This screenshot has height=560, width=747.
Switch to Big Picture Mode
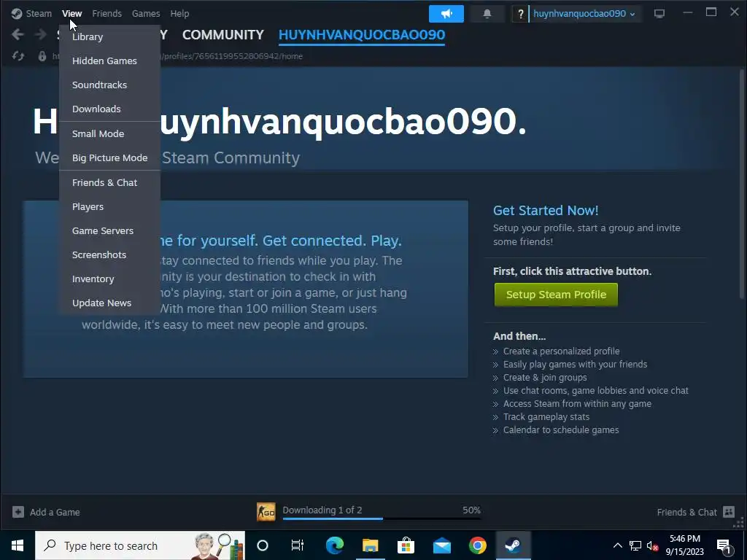(109, 157)
